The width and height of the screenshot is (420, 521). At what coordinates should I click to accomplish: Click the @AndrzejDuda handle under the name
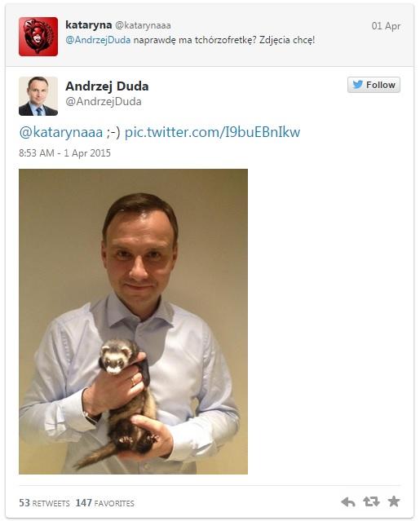click(104, 101)
